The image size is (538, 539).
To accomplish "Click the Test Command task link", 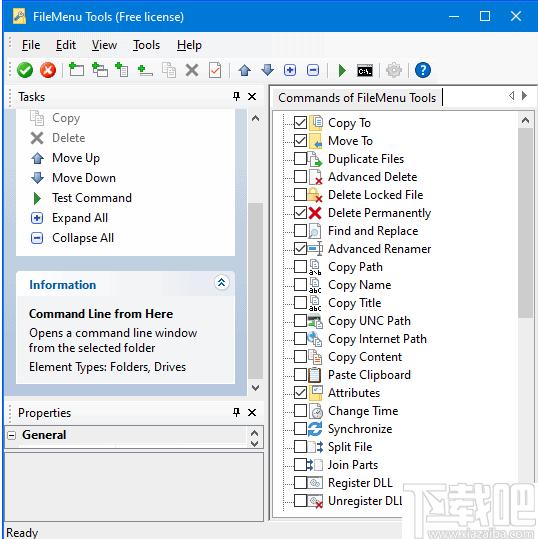I will click(92, 198).
